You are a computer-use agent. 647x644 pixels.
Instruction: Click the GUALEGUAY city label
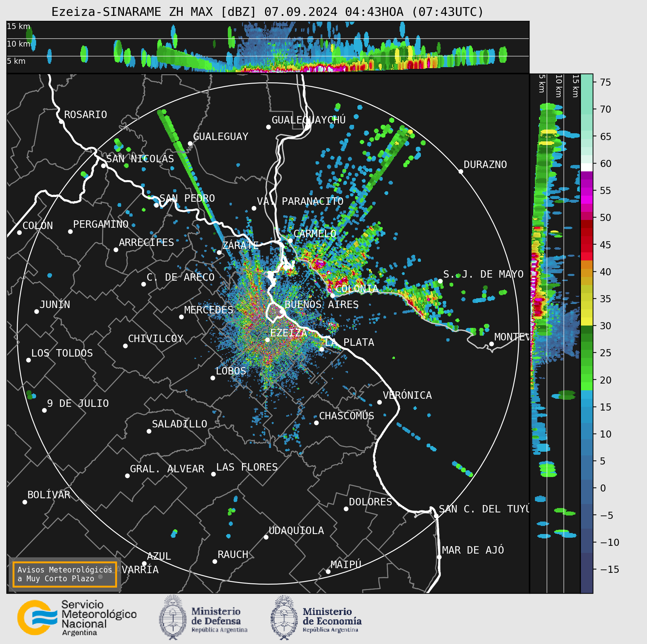[220, 137]
